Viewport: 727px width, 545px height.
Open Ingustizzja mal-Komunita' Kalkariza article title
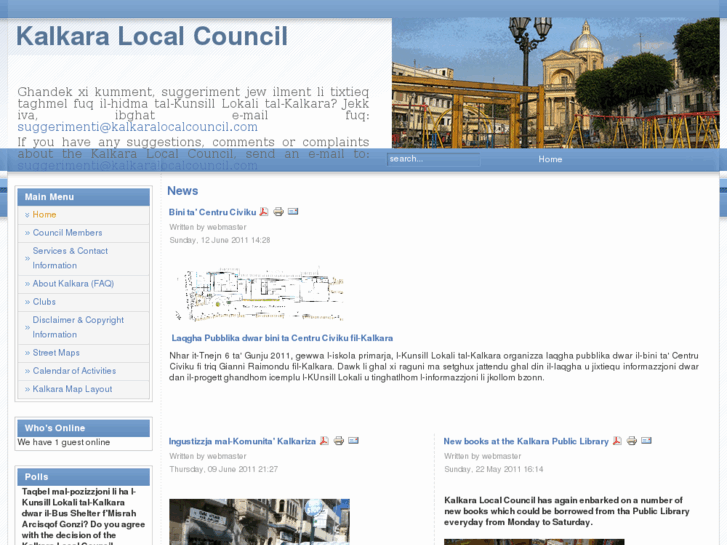[242, 441]
